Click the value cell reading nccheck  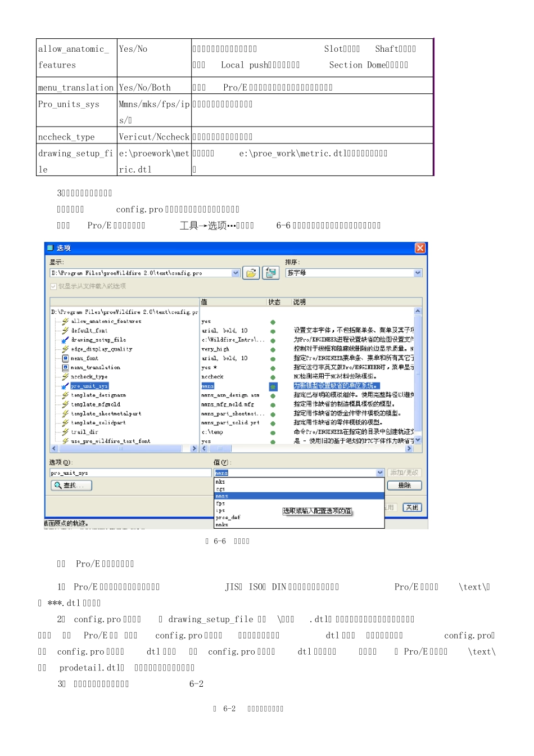[212, 377]
